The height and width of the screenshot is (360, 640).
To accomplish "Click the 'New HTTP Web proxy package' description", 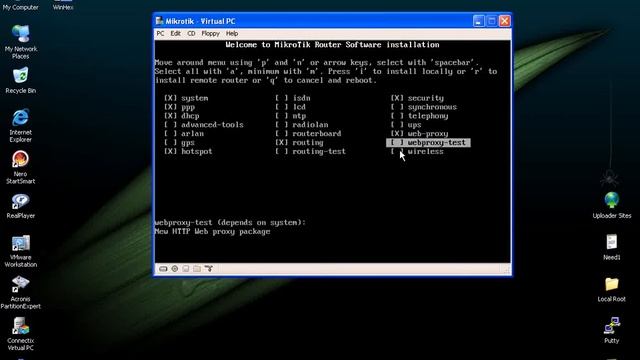I will click(x=212, y=231).
